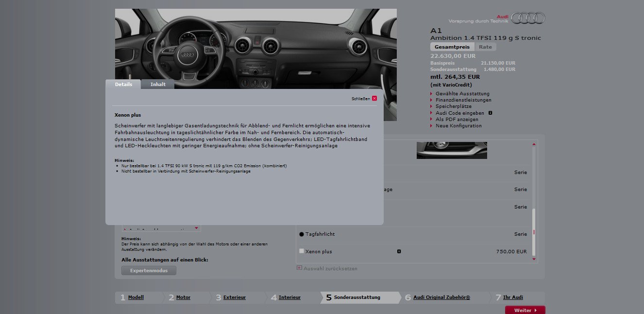The height and width of the screenshot is (314, 644).
Task: Click the Audi four-rings logo
Action: point(528,18)
